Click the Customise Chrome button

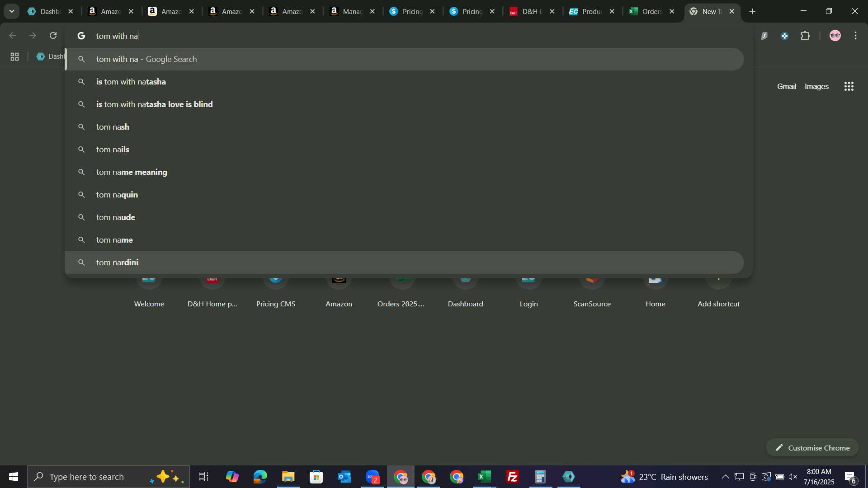pyautogui.click(x=812, y=448)
